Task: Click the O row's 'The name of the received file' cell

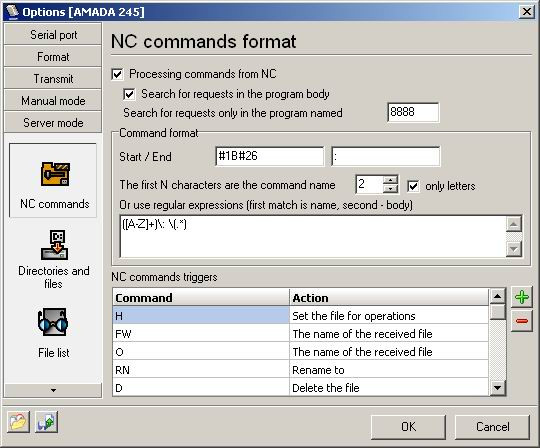Action: 389,352
